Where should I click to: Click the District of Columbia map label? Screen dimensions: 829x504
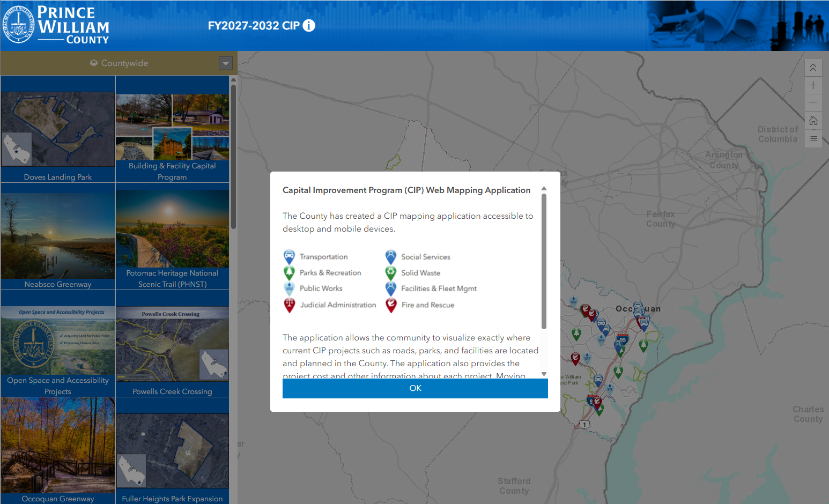[x=778, y=134]
